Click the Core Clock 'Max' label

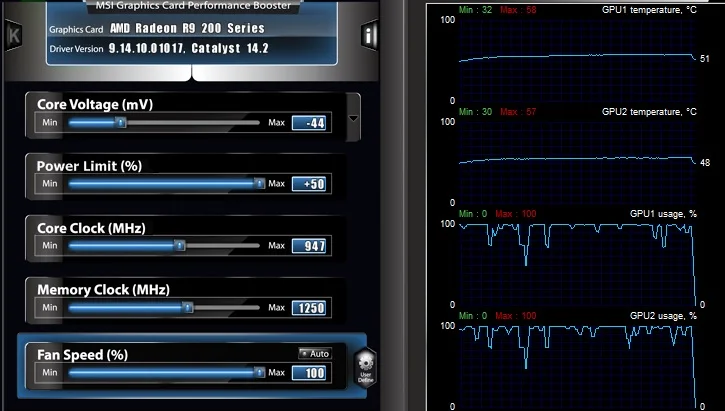coord(276,245)
